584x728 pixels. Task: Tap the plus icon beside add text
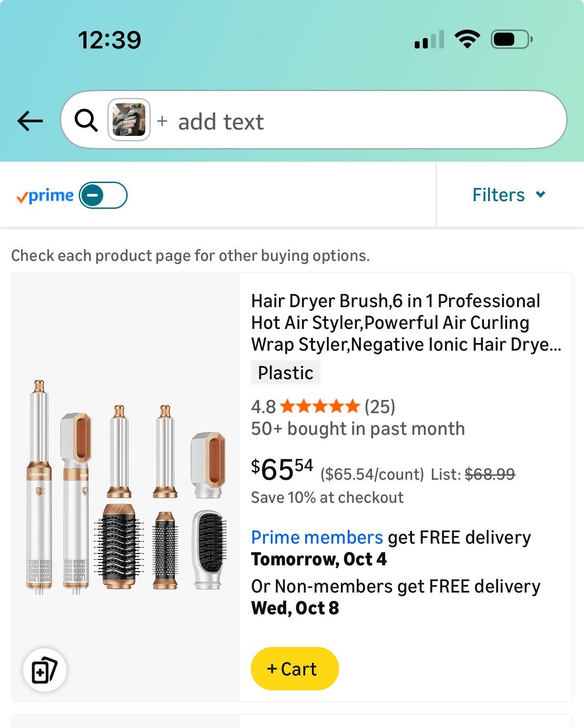[162, 121]
